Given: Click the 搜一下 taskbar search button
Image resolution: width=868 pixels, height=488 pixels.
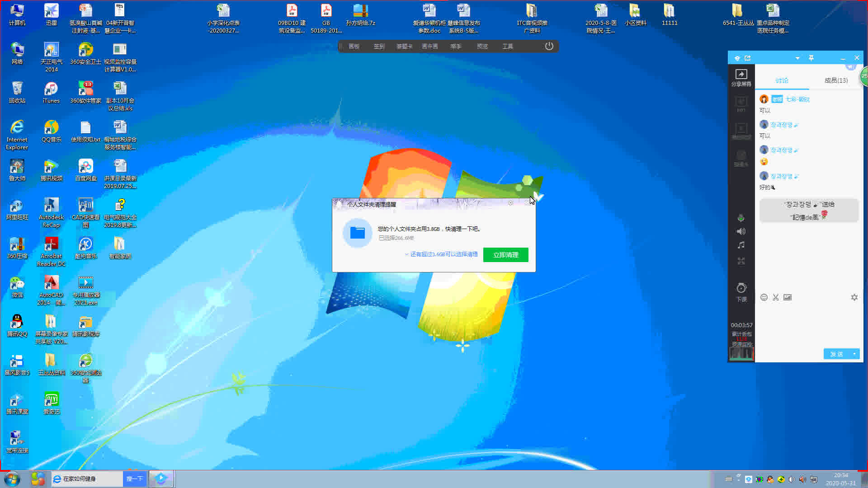Looking at the screenshot, I should 135,479.
